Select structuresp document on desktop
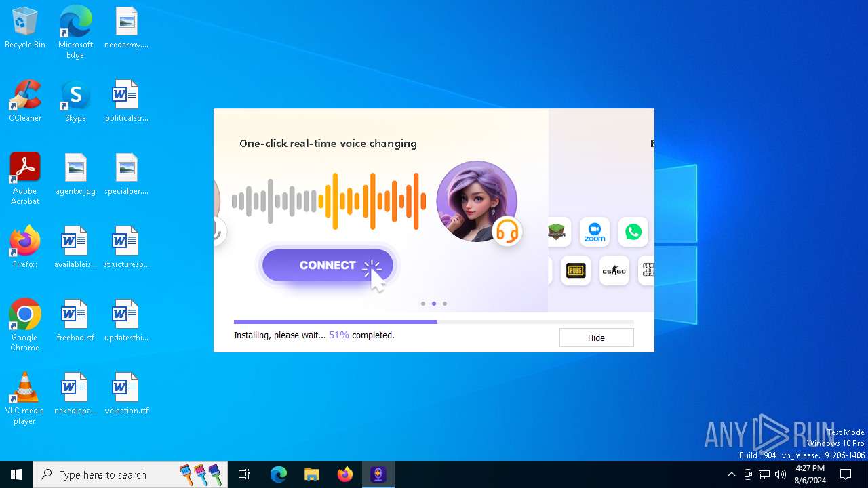 126,247
